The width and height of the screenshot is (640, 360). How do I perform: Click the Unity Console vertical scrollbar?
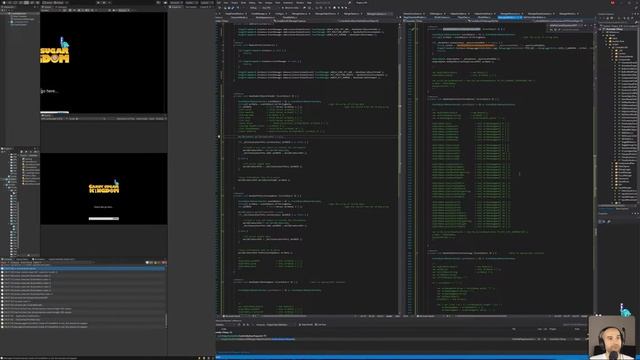[x=166, y=321]
